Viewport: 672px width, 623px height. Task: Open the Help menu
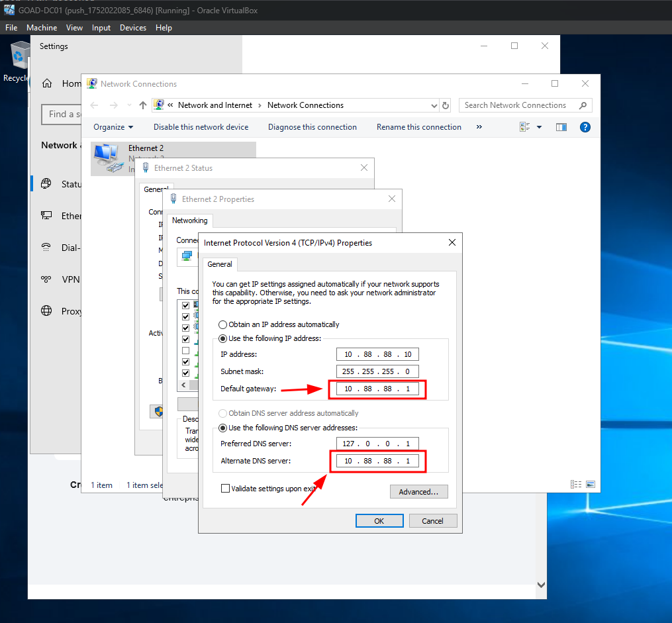pyautogui.click(x=164, y=28)
